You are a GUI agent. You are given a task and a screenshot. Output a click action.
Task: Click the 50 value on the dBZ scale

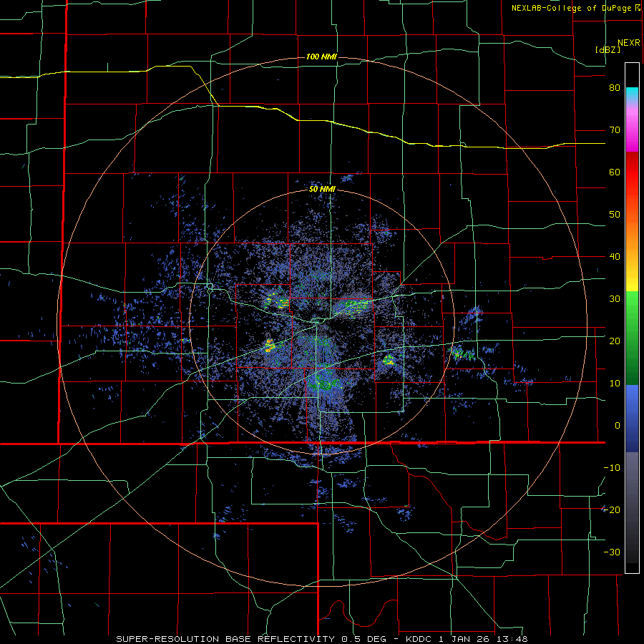pyautogui.click(x=615, y=215)
